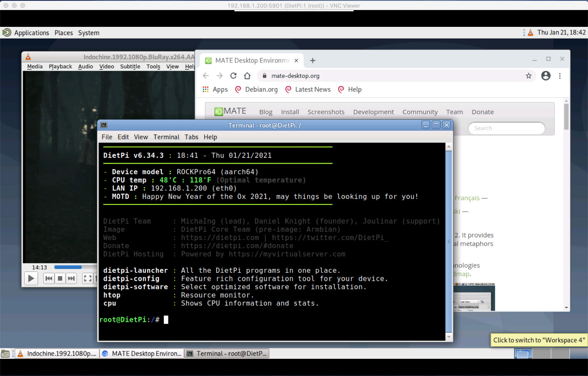Open the Terminal Help menu
588x376 pixels.
pyautogui.click(x=210, y=137)
